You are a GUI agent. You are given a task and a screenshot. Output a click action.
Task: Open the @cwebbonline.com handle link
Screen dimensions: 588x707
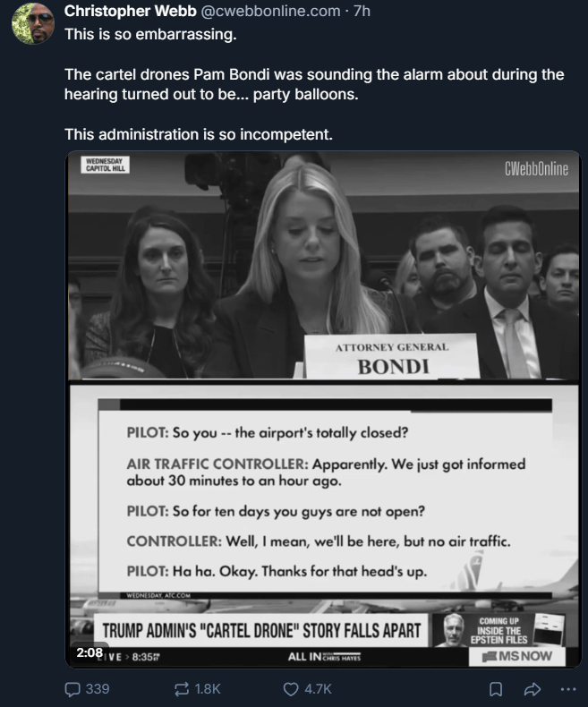[x=270, y=11]
